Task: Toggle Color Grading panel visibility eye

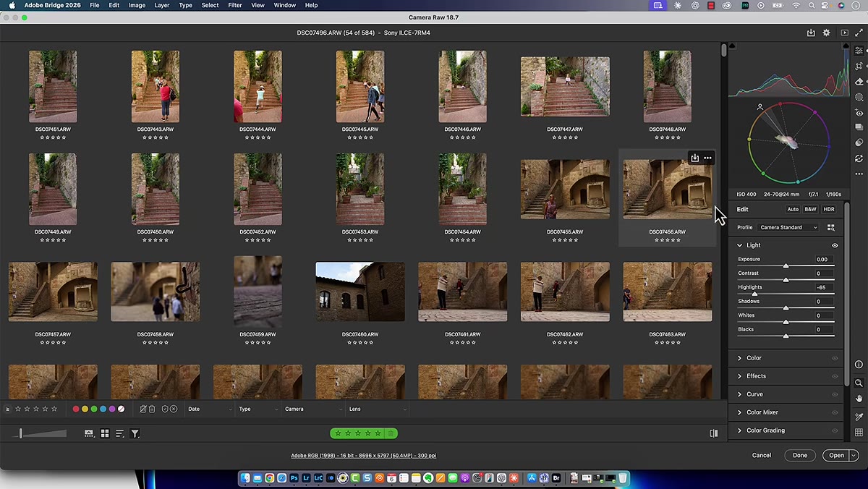Action: click(x=835, y=430)
